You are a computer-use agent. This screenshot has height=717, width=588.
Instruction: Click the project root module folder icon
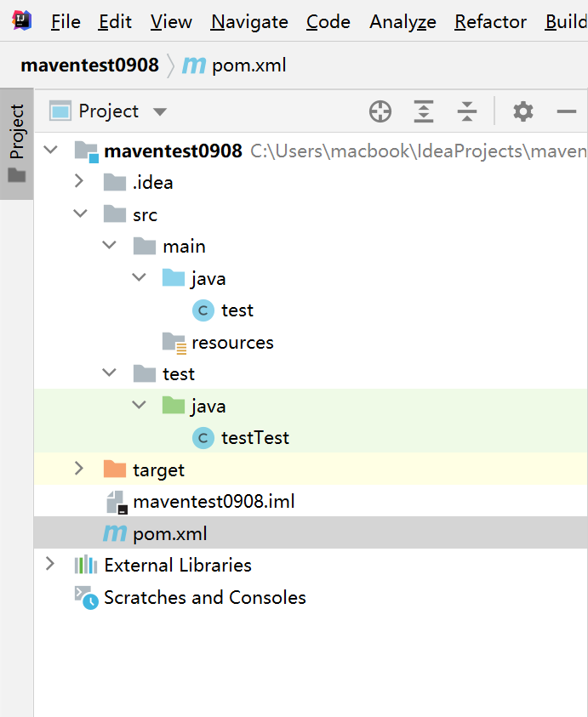pyautogui.click(x=87, y=151)
